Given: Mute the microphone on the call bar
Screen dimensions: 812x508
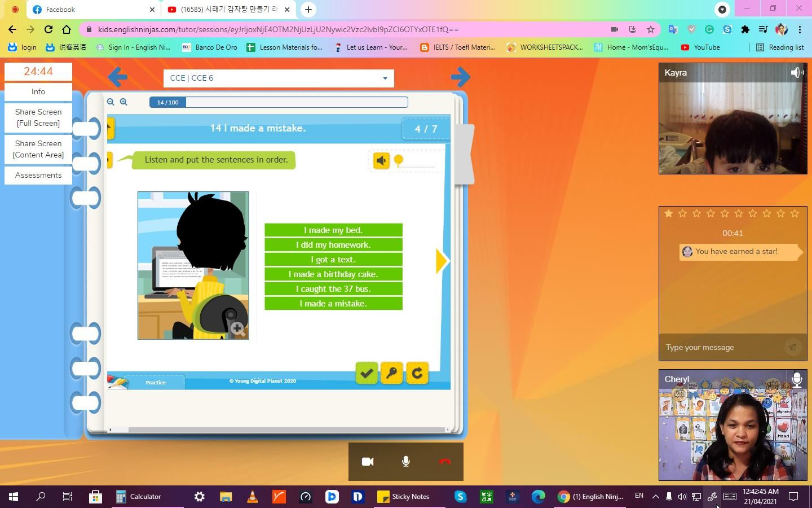Looking at the screenshot, I should pyautogui.click(x=406, y=462).
